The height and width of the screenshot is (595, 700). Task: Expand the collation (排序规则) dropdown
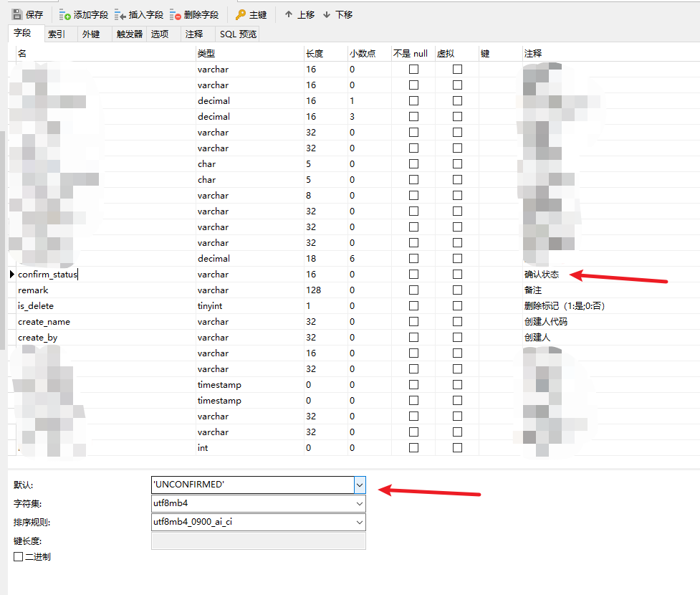point(360,523)
